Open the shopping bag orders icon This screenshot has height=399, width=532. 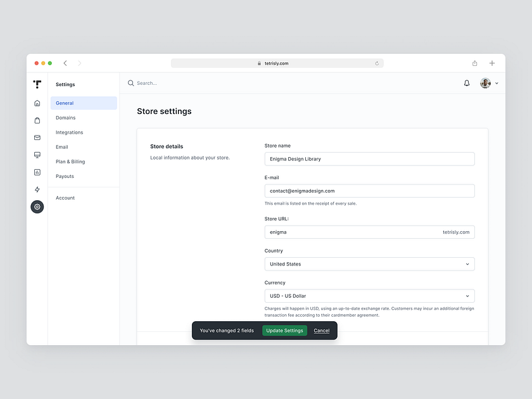click(37, 120)
